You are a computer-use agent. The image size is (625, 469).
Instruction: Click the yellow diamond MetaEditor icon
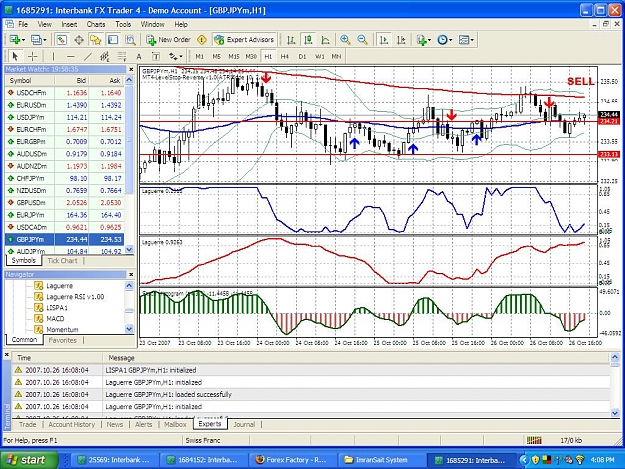[202, 40]
